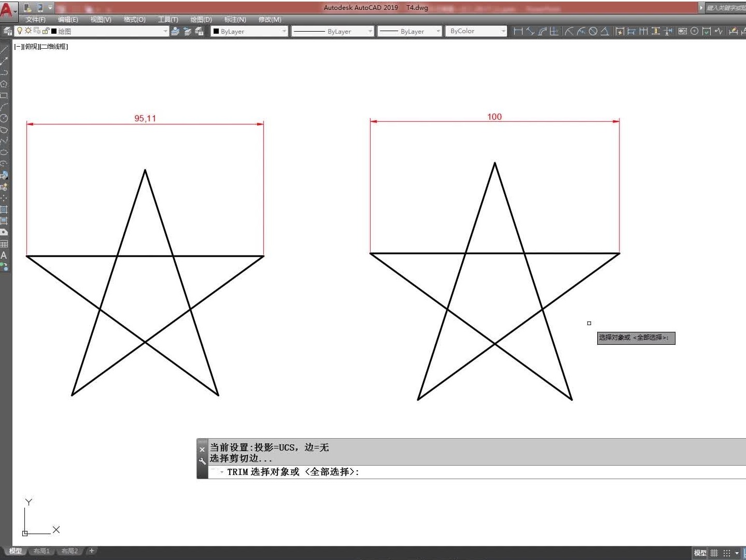
Task: Select the Rectangle drawing tool
Action: pyautogui.click(x=4, y=95)
